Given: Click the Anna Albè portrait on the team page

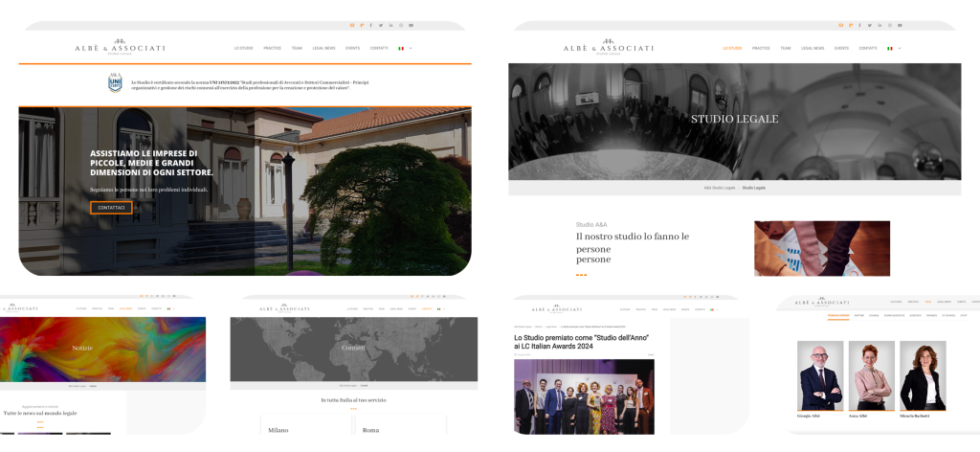Looking at the screenshot, I should point(871,375).
